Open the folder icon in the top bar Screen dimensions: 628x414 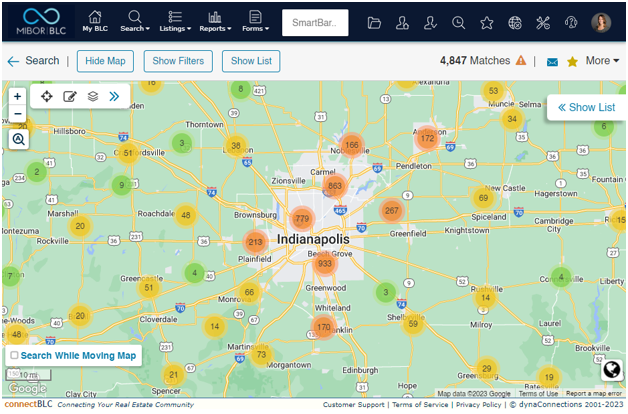click(374, 23)
